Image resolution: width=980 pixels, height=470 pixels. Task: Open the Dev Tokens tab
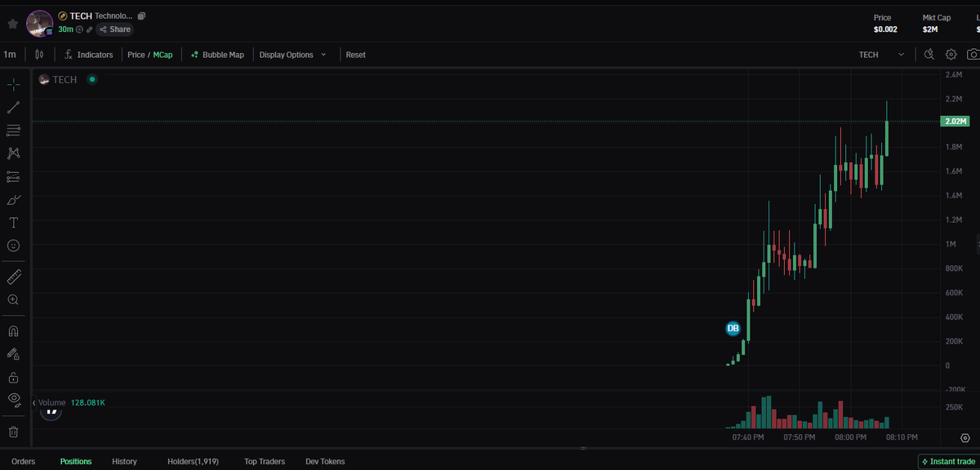[x=325, y=461]
